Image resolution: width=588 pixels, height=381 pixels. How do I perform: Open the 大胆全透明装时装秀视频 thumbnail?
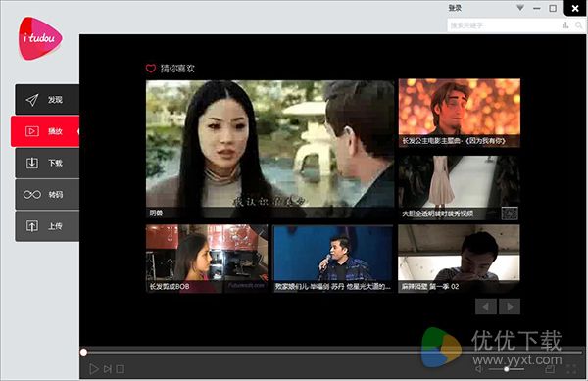pos(460,188)
